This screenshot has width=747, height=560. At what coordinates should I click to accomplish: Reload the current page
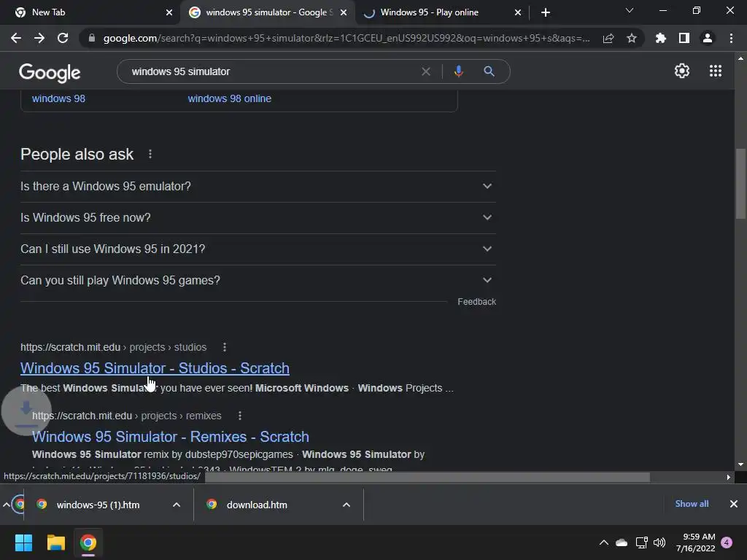click(63, 38)
